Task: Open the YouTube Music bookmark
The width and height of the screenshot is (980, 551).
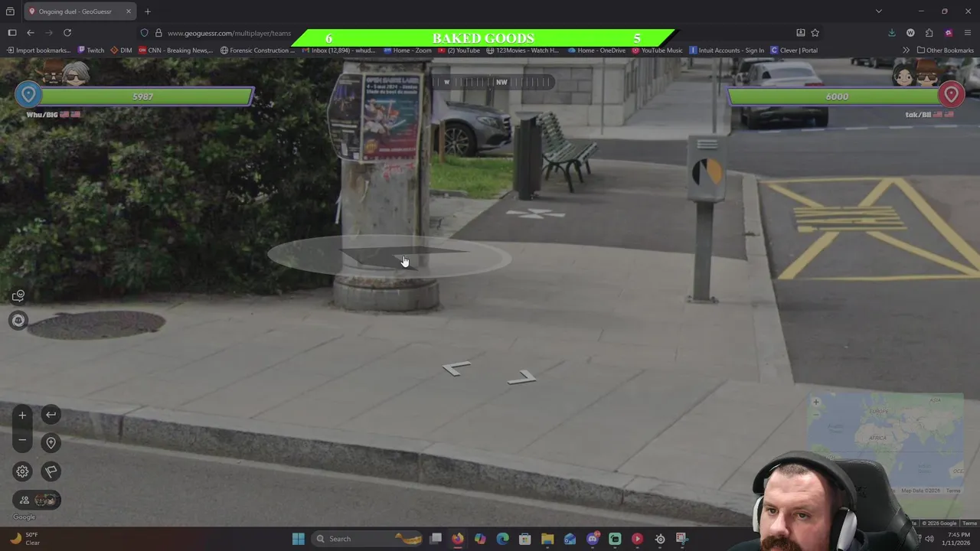Action: pyautogui.click(x=658, y=51)
